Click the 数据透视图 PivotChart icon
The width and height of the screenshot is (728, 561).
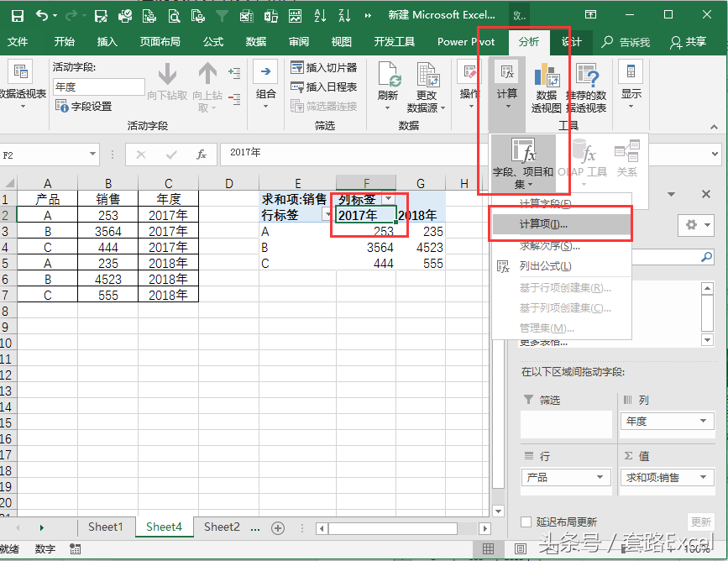[547, 88]
